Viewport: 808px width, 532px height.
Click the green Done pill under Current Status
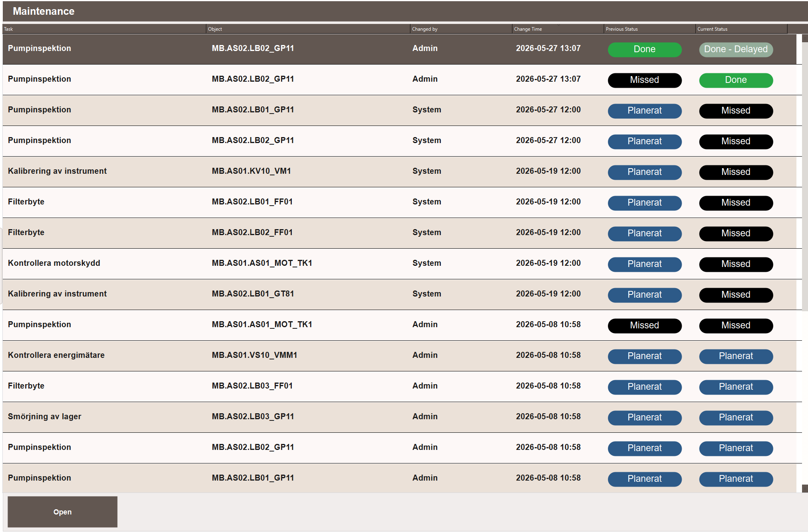pyautogui.click(x=736, y=80)
